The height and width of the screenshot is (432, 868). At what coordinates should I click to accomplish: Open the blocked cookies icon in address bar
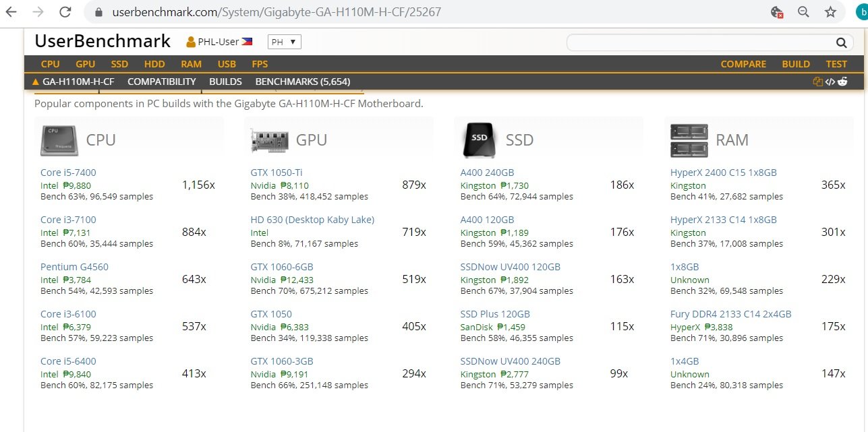click(777, 12)
